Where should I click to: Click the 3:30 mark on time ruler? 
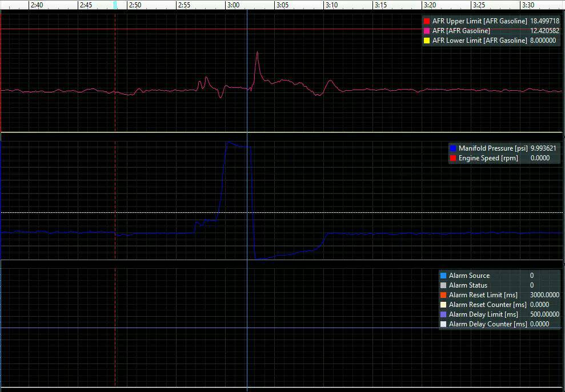pos(528,5)
